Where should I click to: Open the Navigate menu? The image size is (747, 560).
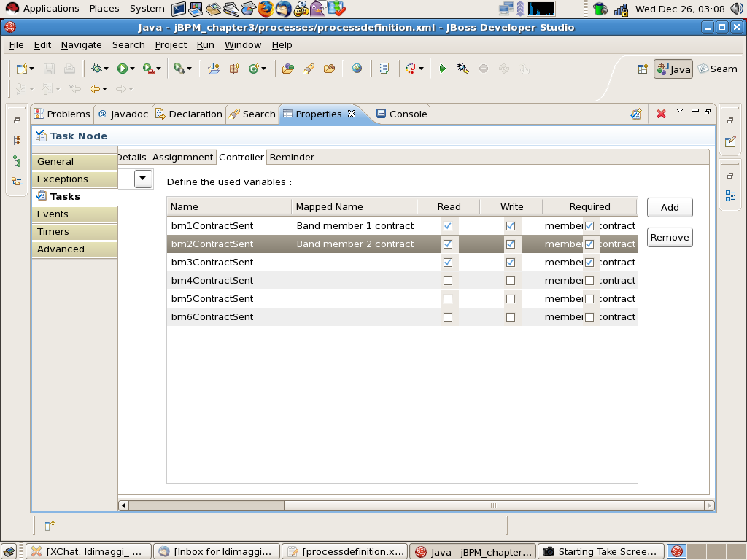point(81,44)
